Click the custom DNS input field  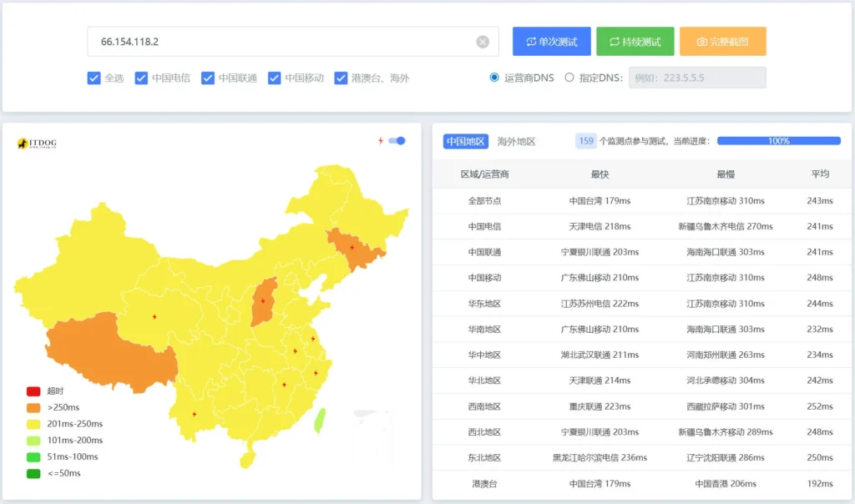click(697, 78)
